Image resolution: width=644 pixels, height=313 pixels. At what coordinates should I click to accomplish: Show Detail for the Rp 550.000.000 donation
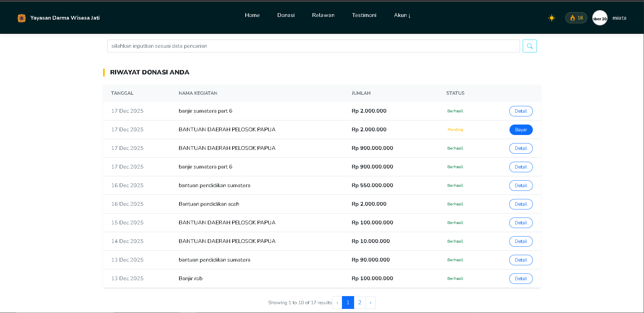click(521, 185)
